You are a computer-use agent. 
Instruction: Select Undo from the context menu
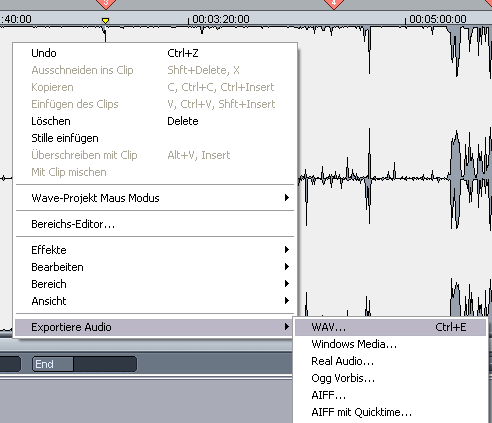pos(155,53)
